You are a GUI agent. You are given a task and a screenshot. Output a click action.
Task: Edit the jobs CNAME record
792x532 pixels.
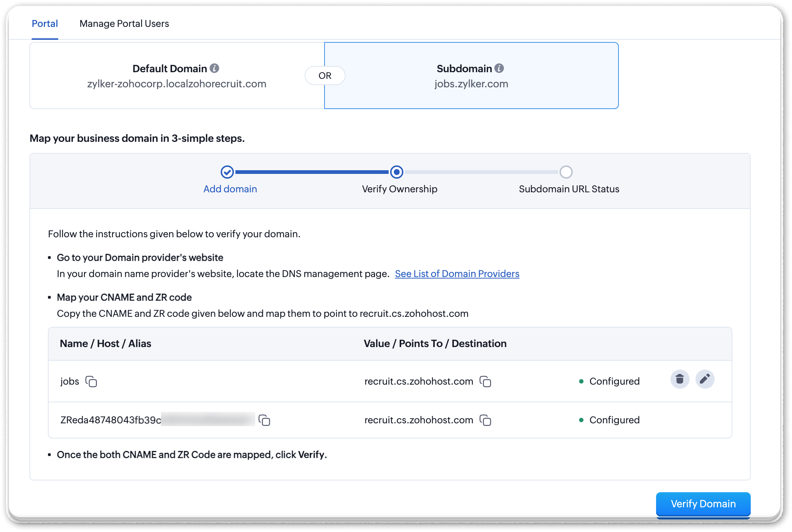[705, 379]
